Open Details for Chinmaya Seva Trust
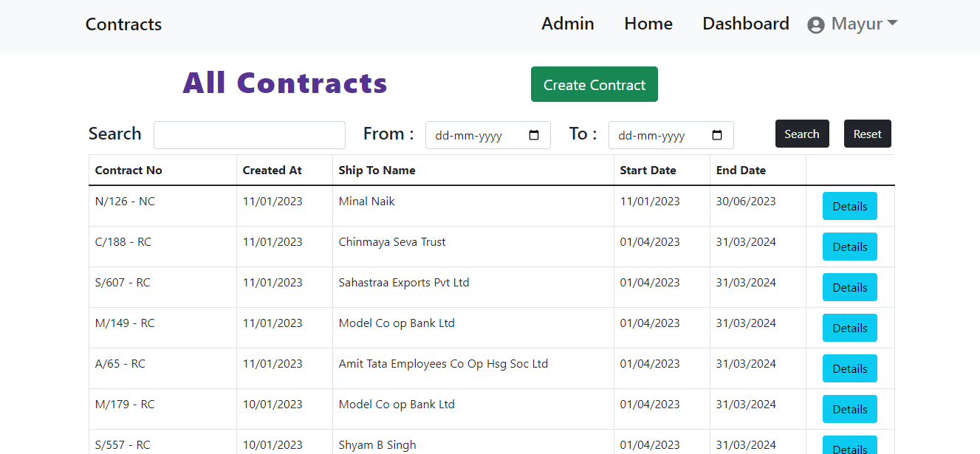Viewport: 980px width, 454px height. click(x=849, y=247)
